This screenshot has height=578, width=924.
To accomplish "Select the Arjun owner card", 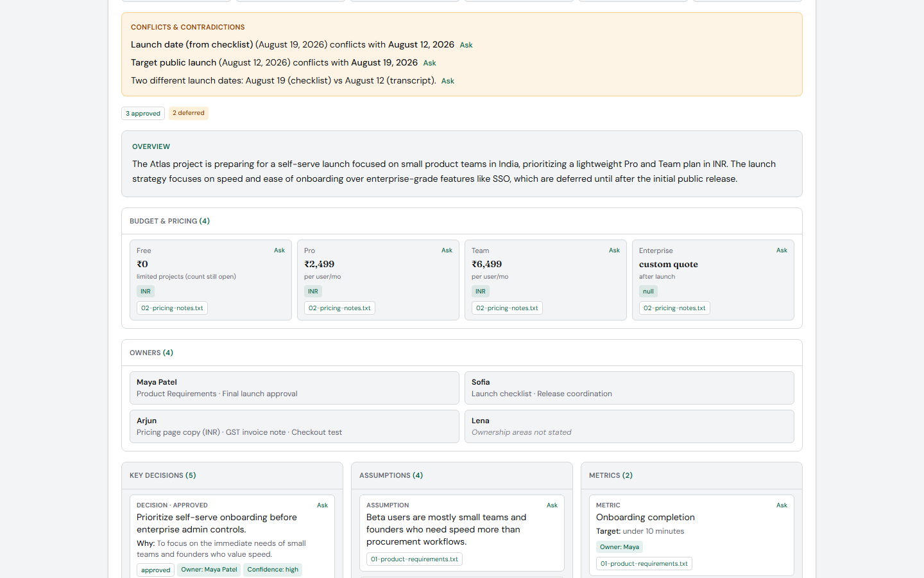I will pyautogui.click(x=295, y=426).
